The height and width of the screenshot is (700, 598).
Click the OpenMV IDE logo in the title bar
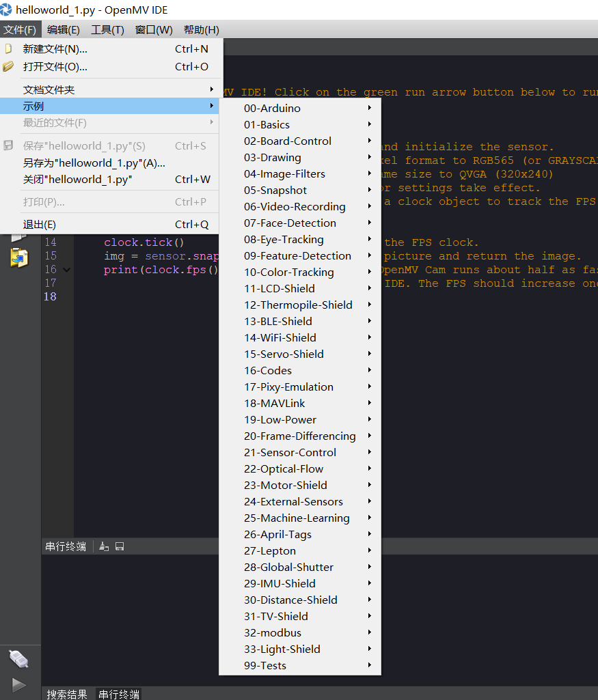pyautogui.click(x=5, y=10)
